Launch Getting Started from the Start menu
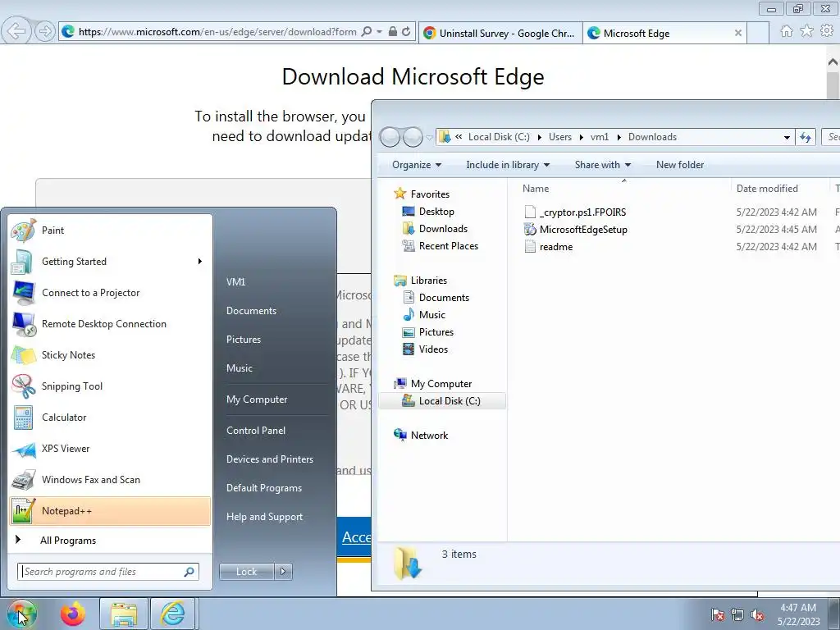Image resolution: width=840 pixels, height=630 pixels. click(x=110, y=262)
